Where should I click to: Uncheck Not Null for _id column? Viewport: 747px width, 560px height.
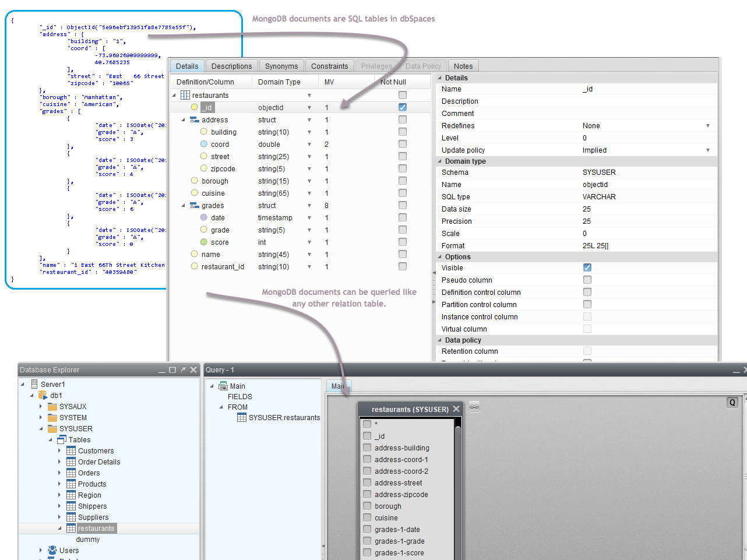coord(403,107)
